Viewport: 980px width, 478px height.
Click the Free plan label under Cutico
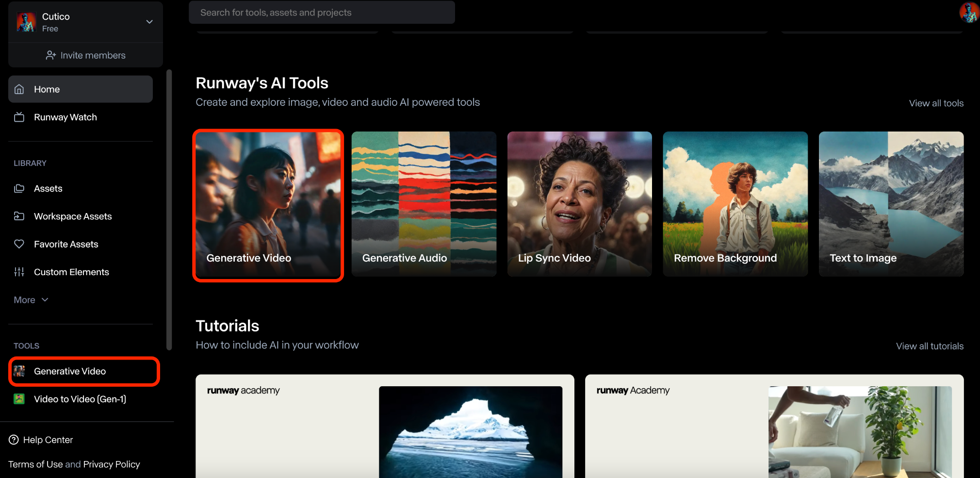(50, 29)
